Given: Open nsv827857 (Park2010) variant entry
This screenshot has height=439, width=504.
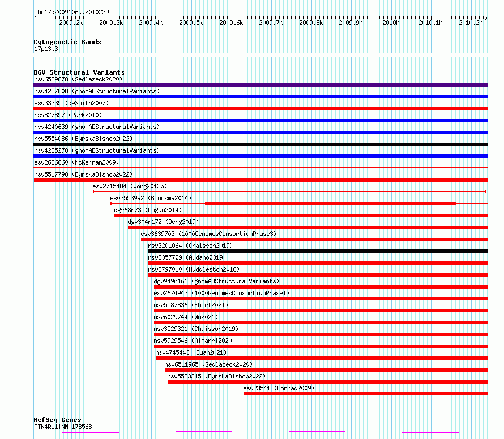Looking at the screenshot, I should [68, 115].
